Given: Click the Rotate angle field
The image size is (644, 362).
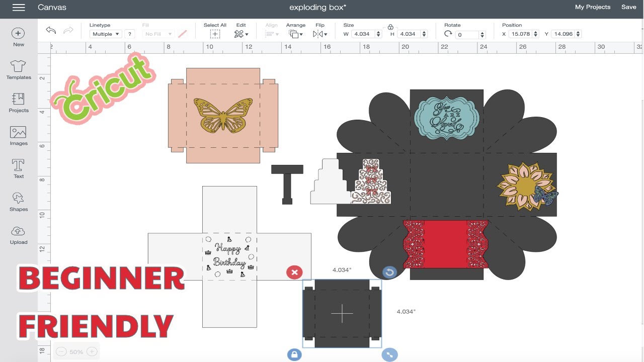Looking at the screenshot, I should [x=467, y=35].
